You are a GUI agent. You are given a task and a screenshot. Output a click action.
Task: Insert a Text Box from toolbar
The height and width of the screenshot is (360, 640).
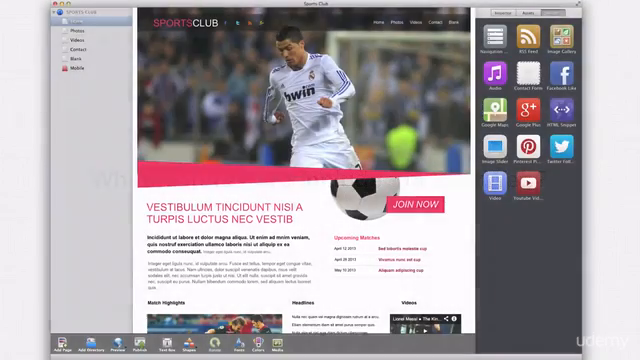click(167, 344)
